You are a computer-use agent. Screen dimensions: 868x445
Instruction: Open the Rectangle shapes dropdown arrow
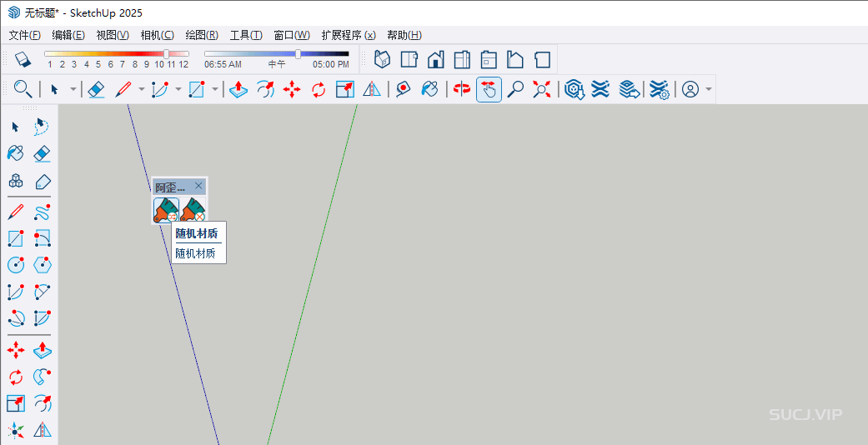coord(215,89)
